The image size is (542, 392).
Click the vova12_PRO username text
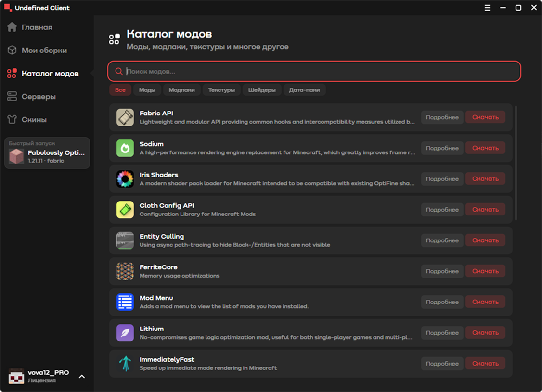(x=49, y=373)
